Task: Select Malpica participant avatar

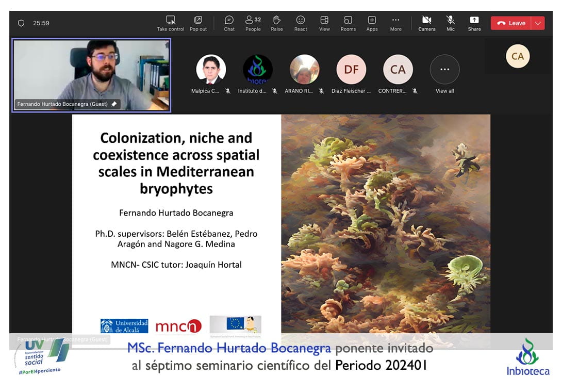Action: (211, 70)
